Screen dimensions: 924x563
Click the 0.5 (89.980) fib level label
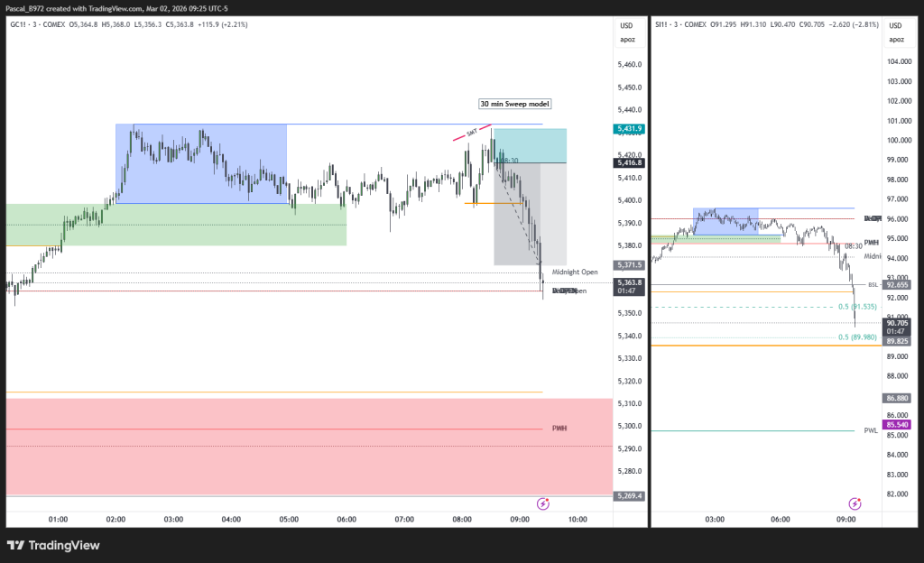[857, 337]
